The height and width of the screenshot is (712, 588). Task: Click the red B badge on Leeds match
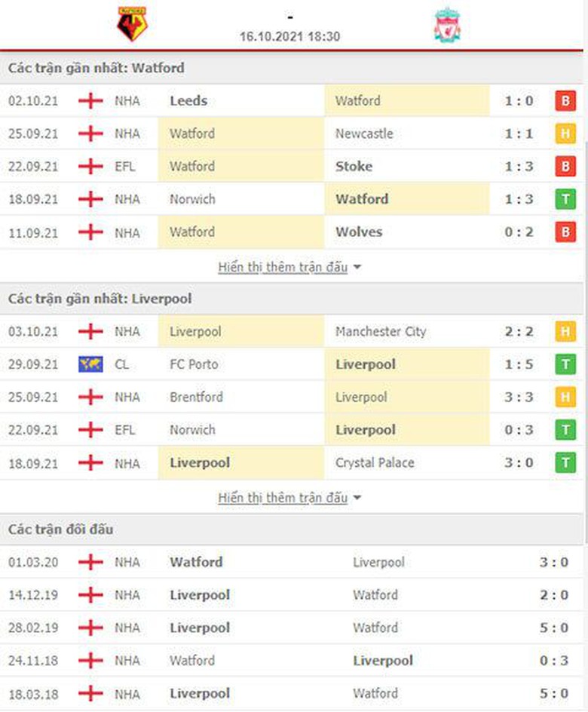pos(565,101)
